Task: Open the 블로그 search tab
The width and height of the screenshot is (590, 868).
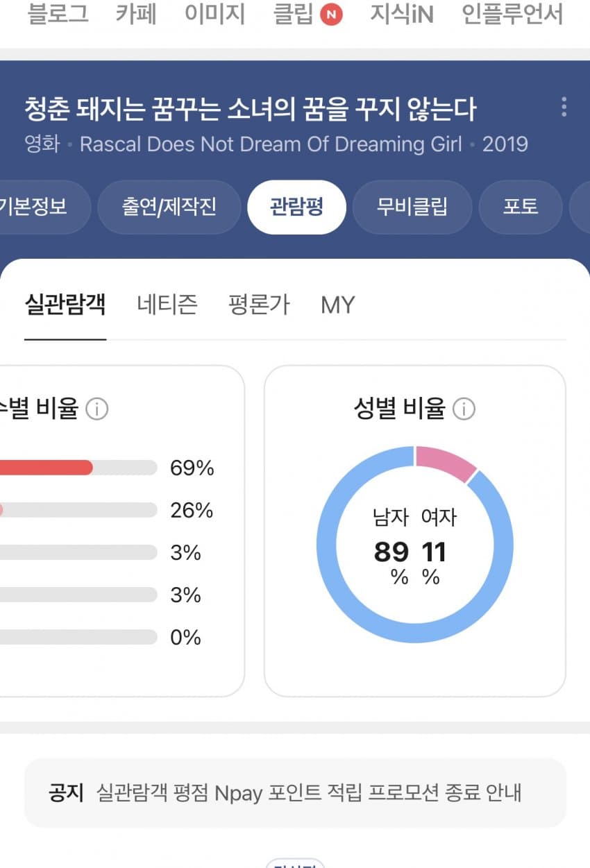Action: 58,14
